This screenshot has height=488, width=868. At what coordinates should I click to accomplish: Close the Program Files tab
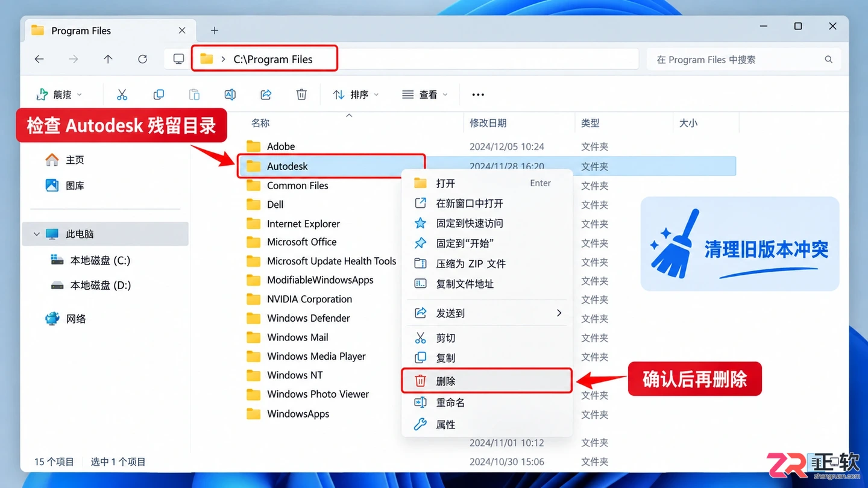182,30
